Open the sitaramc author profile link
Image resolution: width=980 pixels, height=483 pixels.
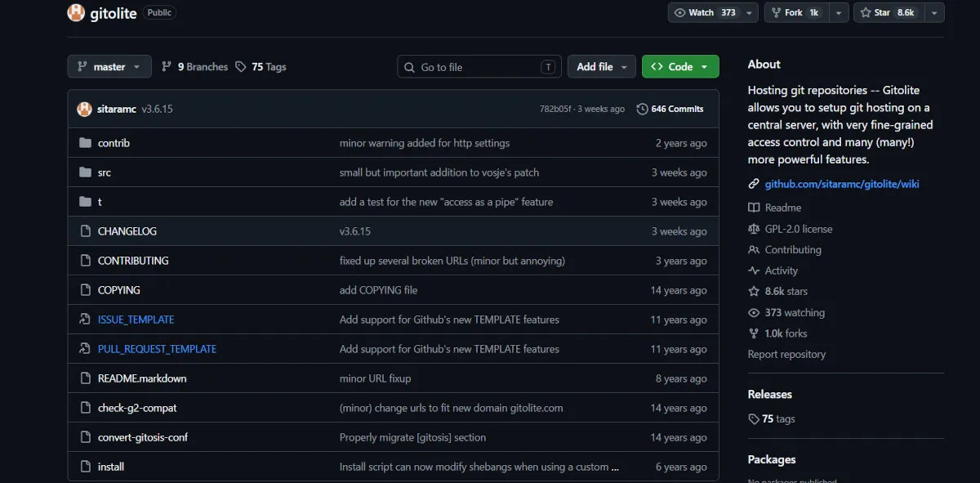click(117, 109)
